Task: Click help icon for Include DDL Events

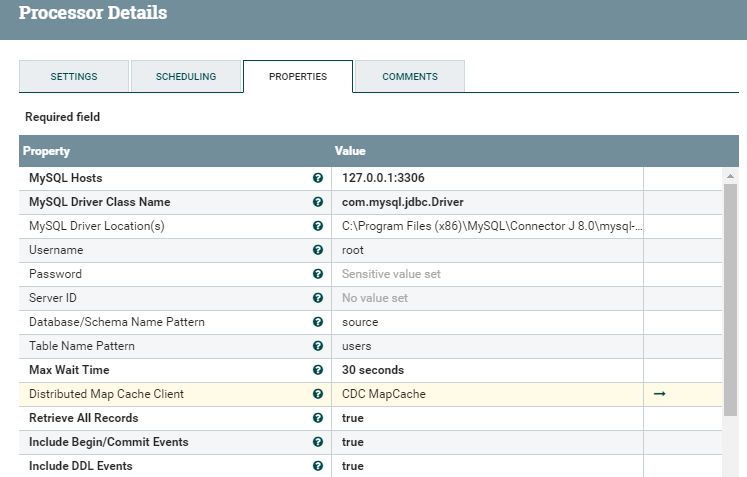Action: coord(318,466)
